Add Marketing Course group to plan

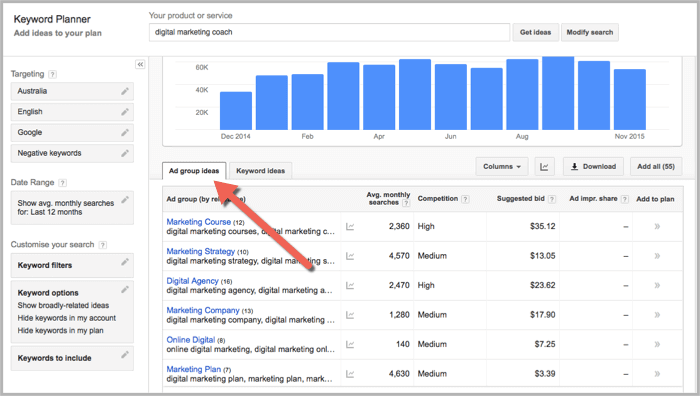[x=657, y=226]
